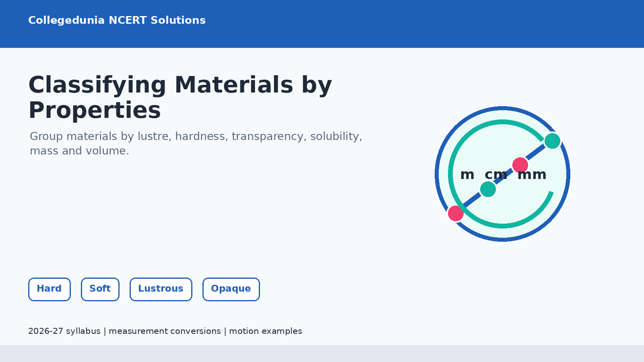Select the teal dot below the cm label
644x362 pixels.
[488, 189]
